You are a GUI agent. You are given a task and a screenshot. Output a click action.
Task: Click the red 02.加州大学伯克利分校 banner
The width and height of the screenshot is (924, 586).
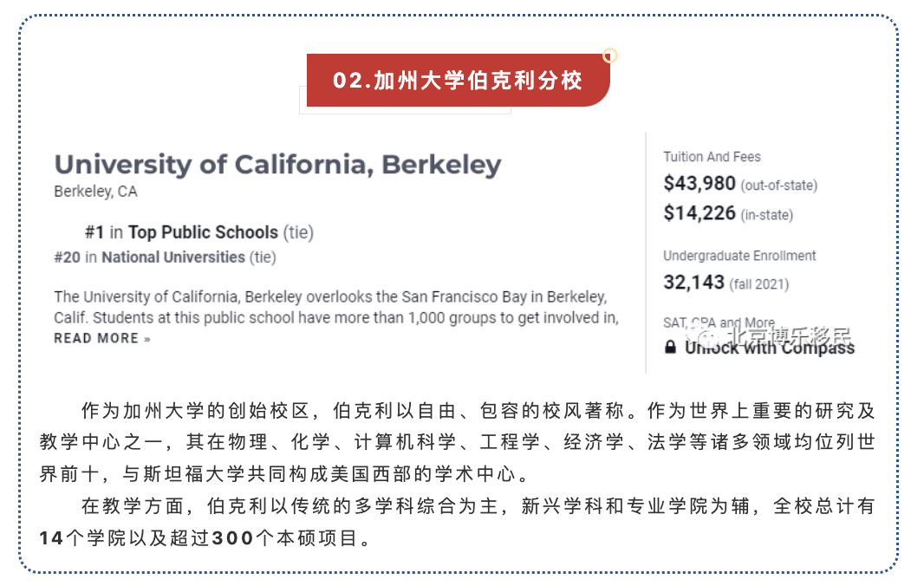click(x=458, y=81)
